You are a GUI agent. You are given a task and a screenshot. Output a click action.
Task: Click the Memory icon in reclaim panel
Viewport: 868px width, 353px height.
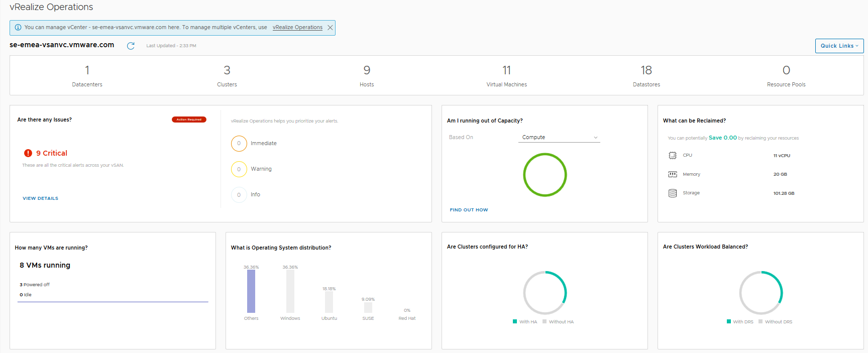673,174
